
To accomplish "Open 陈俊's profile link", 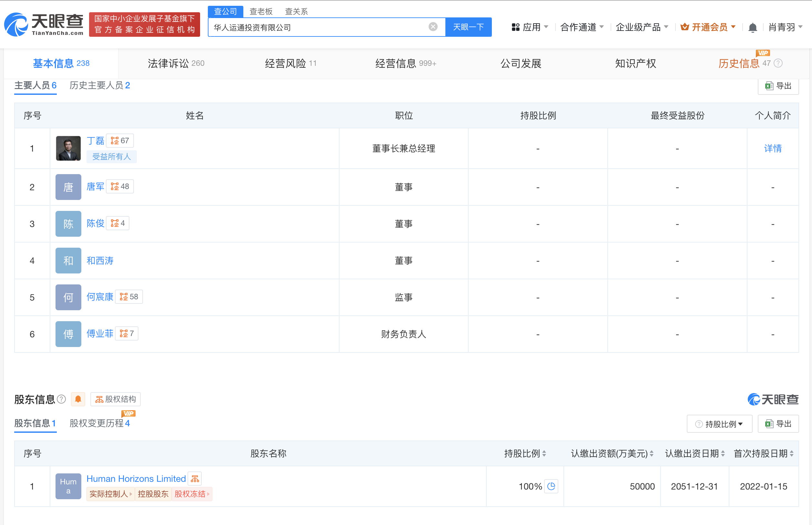I will pos(95,223).
